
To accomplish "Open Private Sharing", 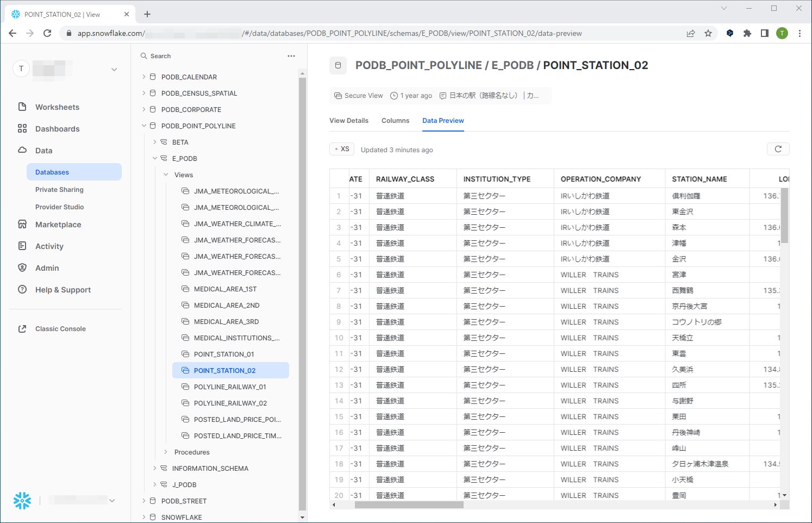I will [59, 190].
